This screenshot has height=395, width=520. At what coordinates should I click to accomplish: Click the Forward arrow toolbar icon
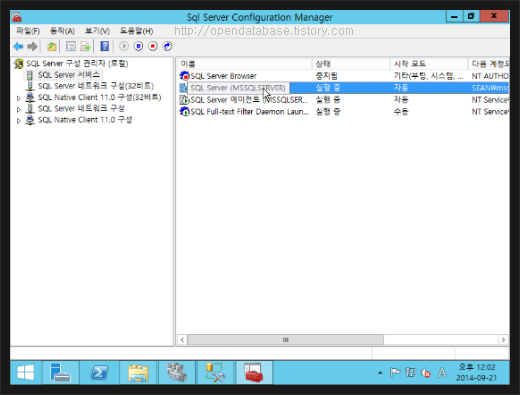tap(32, 46)
